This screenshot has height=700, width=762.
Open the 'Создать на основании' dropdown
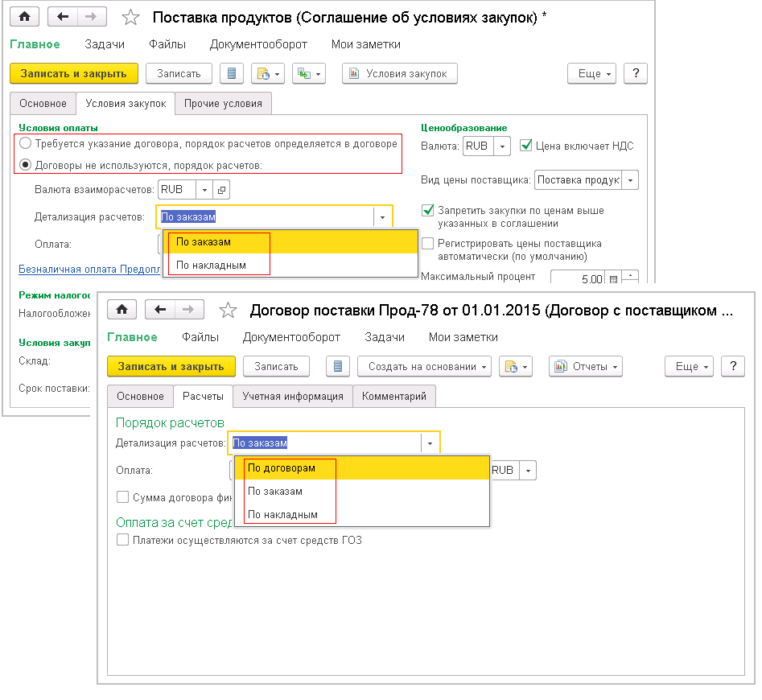pyautogui.click(x=425, y=366)
